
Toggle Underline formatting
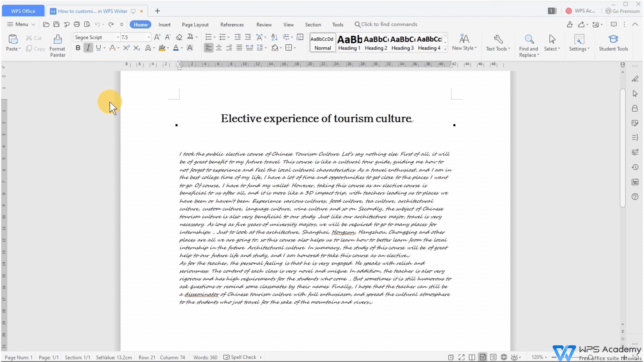[98, 48]
